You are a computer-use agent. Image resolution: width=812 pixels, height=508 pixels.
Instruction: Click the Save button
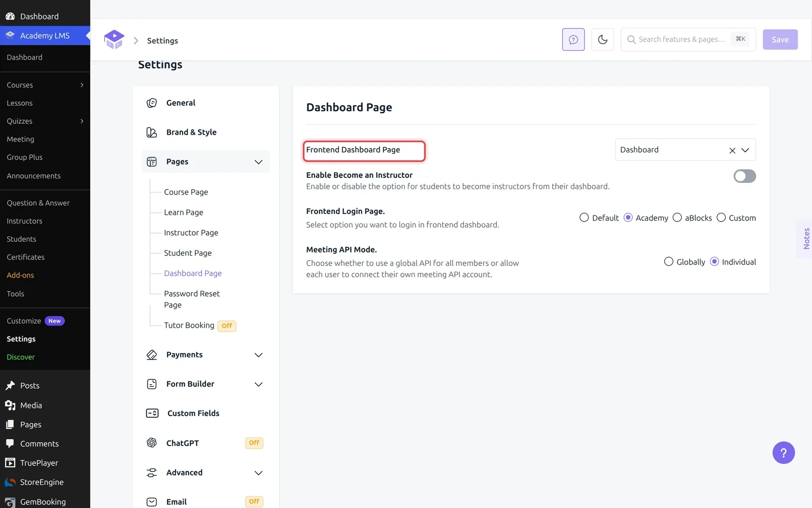tap(780, 40)
